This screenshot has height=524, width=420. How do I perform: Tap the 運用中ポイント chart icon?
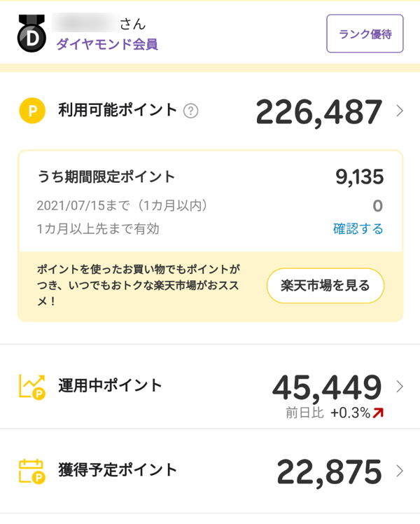pyautogui.click(x=32, y=386)
